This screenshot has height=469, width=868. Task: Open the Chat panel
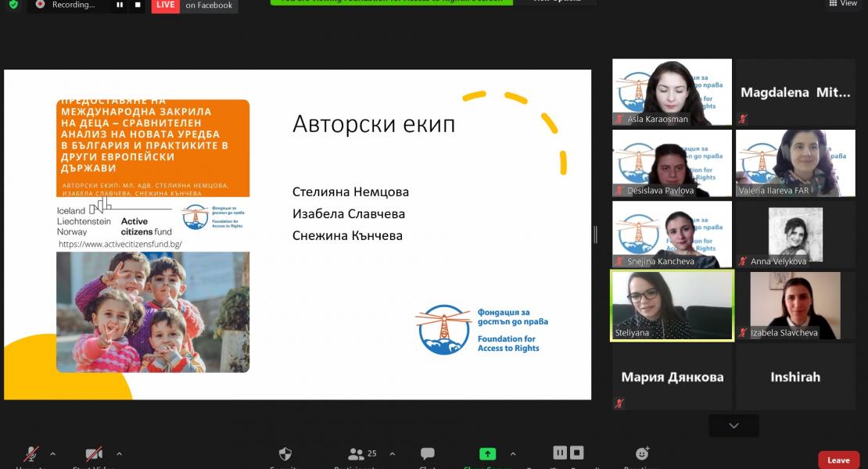428,454
